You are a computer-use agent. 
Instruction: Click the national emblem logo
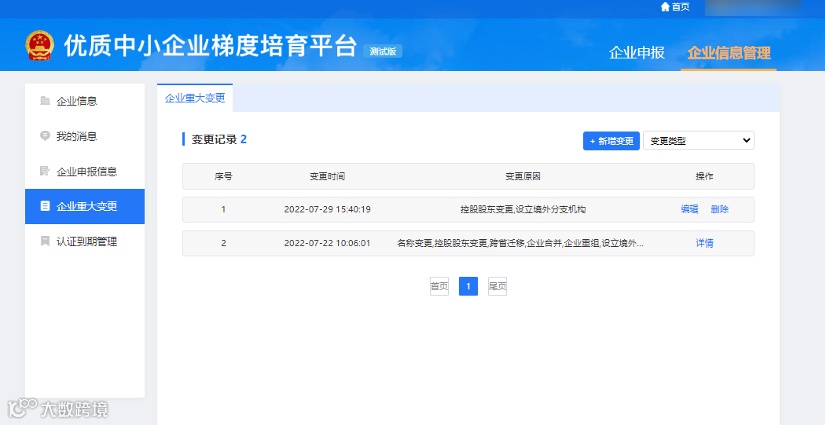[x=40, y=45]
